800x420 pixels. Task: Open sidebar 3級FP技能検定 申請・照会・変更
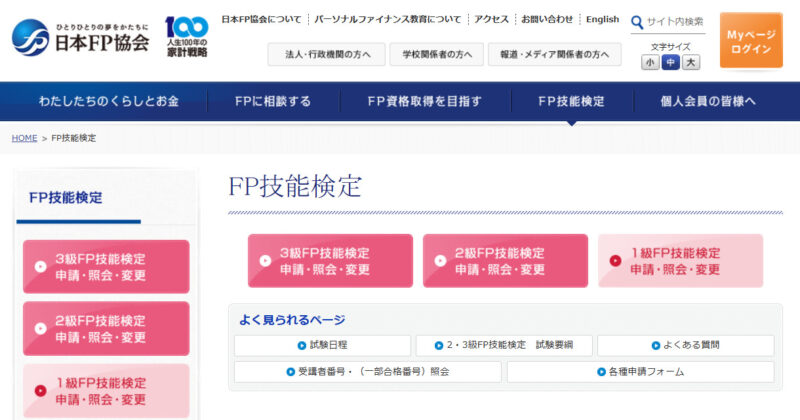point(106,266)
